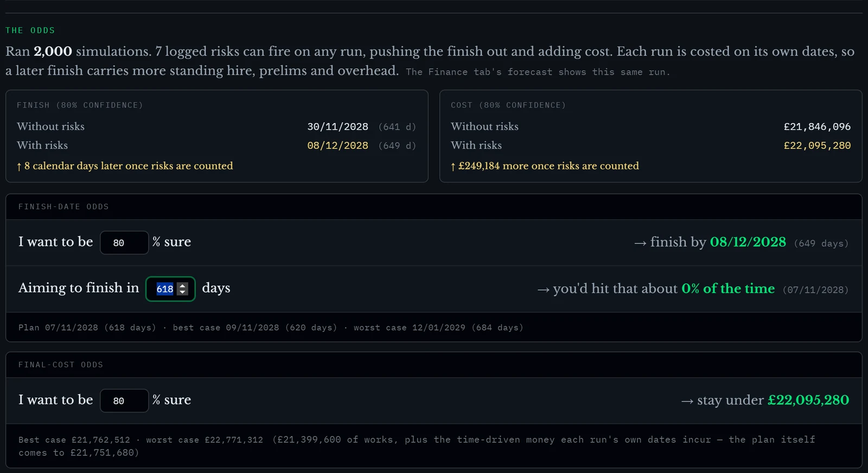The width and height of the screenshot is (868, 473).
Task: Click the 'FINISH-DATE ODDS' panel header
Action: (63, 207)
